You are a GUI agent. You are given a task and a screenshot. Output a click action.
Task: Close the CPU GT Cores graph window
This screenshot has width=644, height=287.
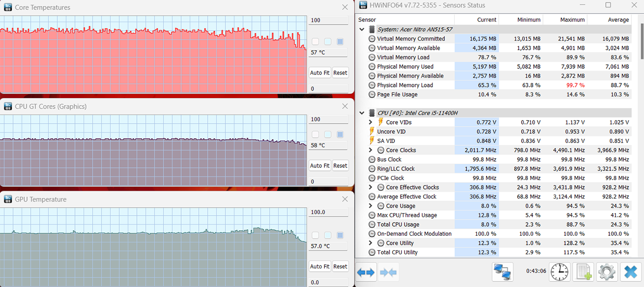345,106
